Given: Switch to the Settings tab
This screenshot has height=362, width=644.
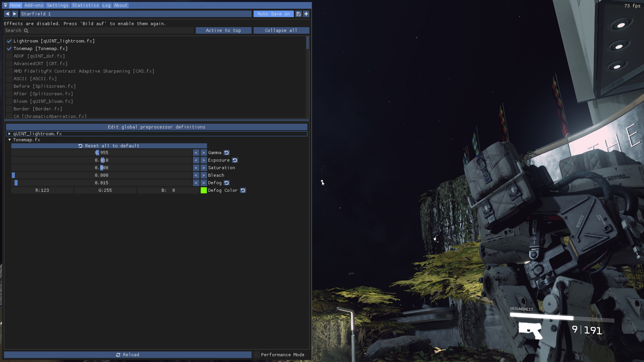Looking at the screenshot, I should pos(57,5).
